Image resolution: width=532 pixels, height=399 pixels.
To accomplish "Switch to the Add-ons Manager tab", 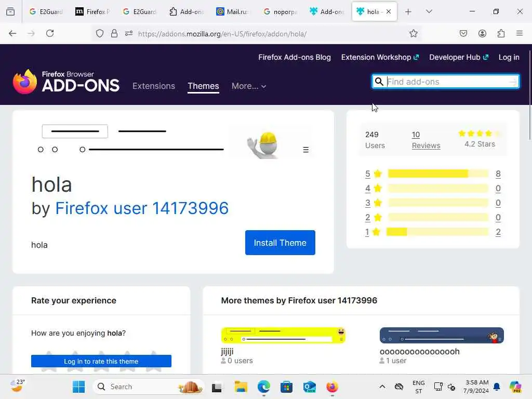I will [187, 11].
